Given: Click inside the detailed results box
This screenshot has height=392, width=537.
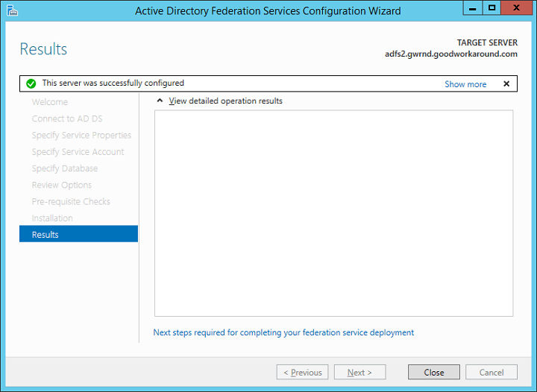Looking at the screenshot, I should [x=333, y=213].
